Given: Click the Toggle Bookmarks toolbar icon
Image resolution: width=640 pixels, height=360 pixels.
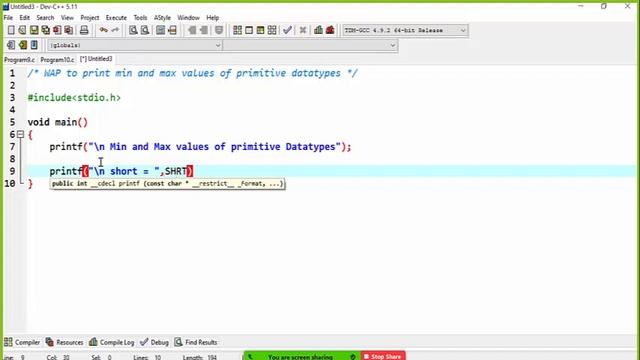Looking at the screenshot, I should click(23, 45).
